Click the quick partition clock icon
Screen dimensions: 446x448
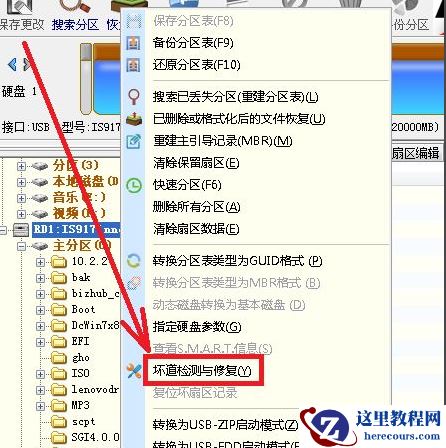point(134,185)
